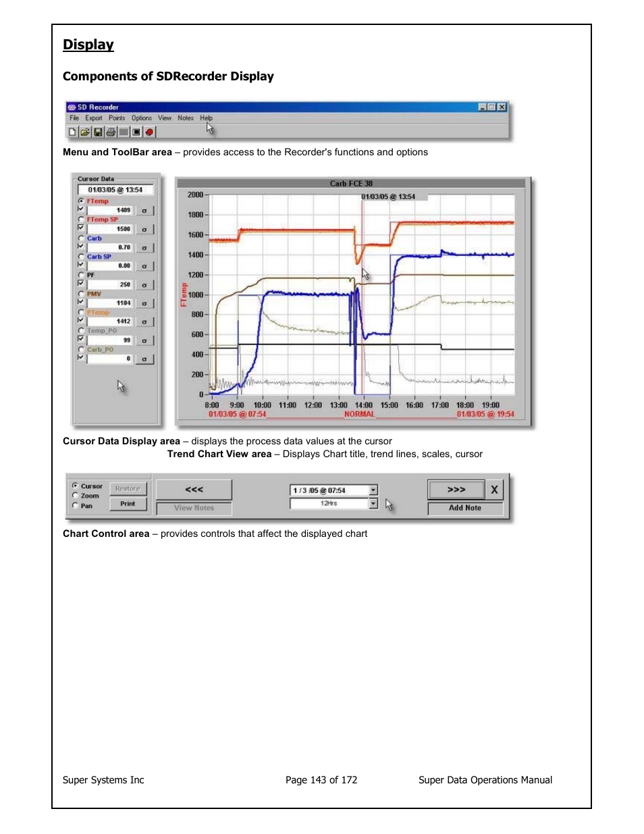This screenshot has height=834, width=644.
Task: Toggle the checkbox beside value 1409
Action: tap(81, 209)
